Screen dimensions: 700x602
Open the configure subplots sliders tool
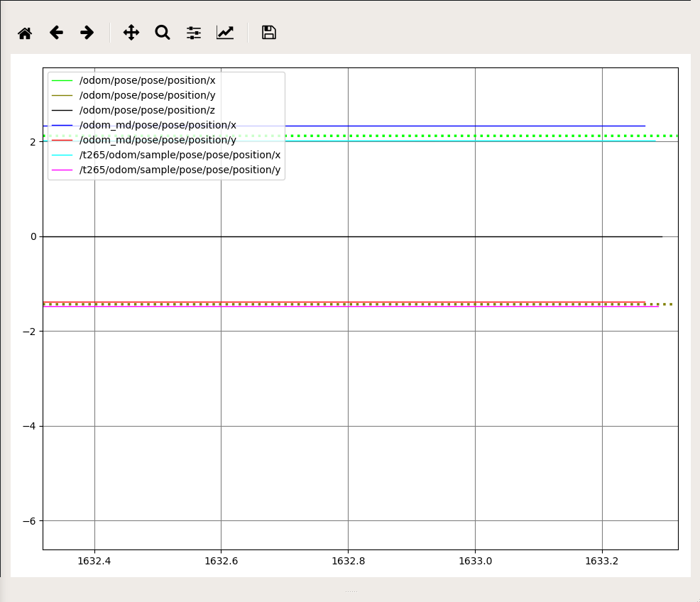194,33
